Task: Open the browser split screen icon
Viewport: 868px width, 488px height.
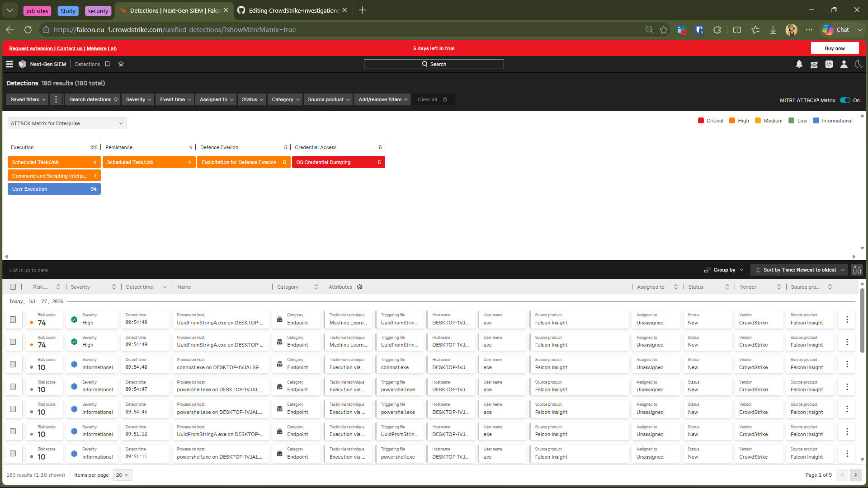Action: click(737, 30)
